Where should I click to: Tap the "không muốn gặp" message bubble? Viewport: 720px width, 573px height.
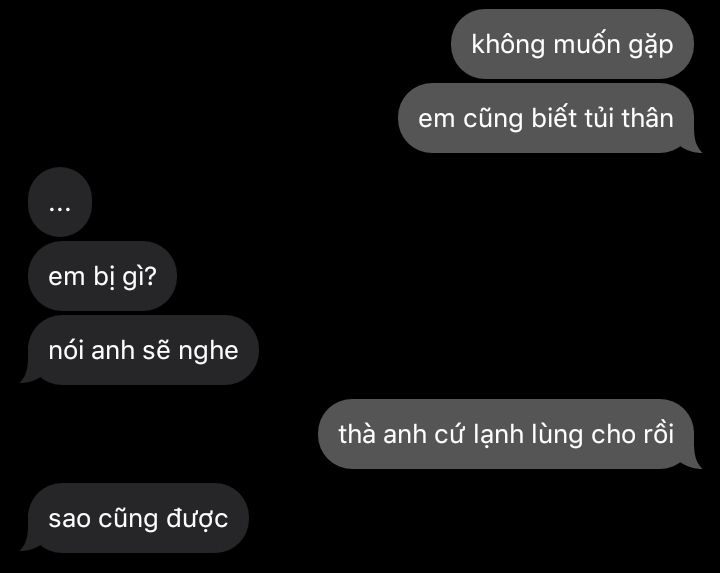tap(572, 44)
